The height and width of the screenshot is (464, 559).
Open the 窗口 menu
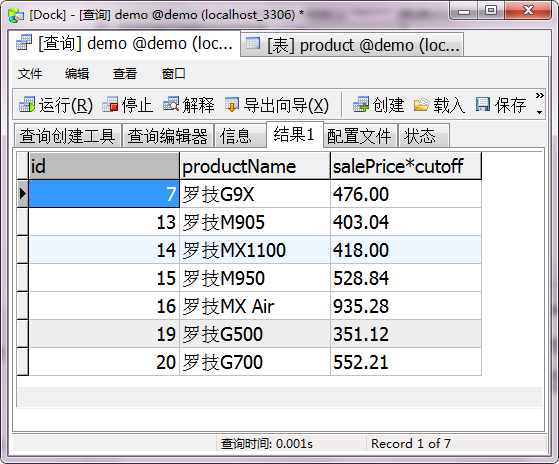(x=174, y=74)
